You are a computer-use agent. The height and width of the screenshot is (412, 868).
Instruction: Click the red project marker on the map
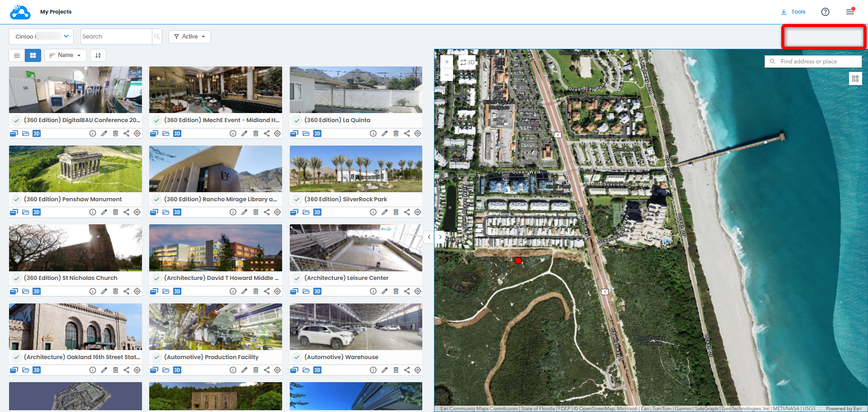(518, 260)
